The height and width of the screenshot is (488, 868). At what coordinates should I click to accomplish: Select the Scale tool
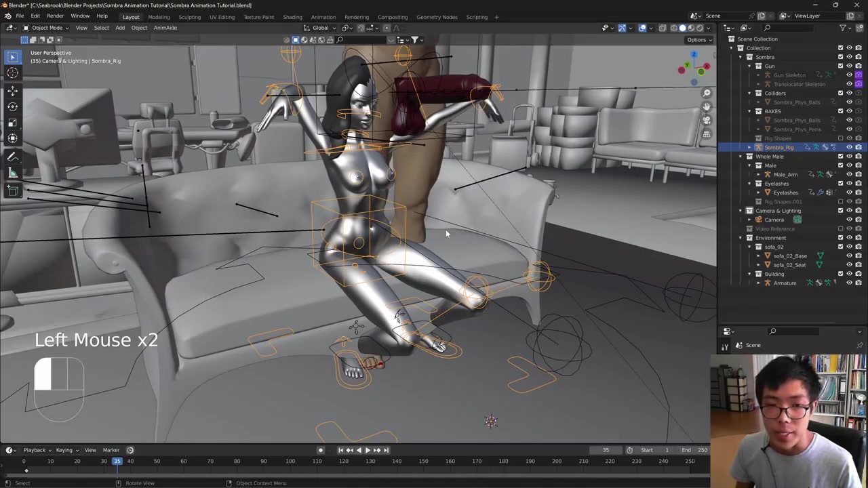[x=12, y=123]
